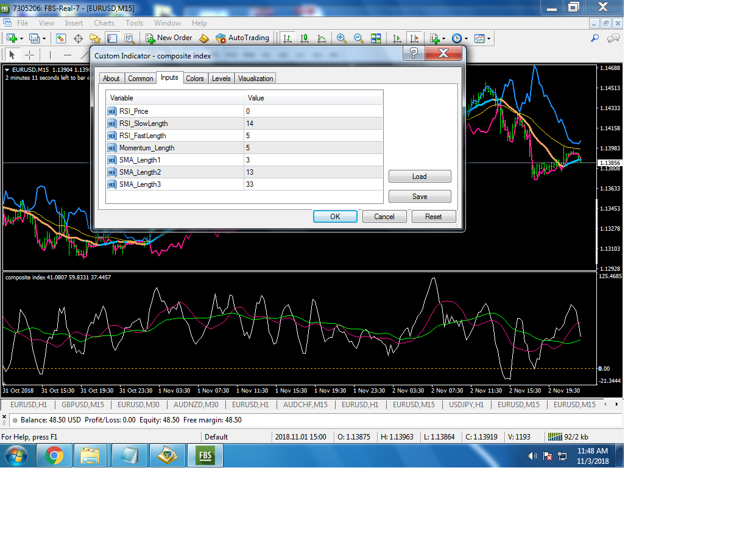Toggle the chart Auto Scroll button
Viewport: 748px width, 560px height.
(x=397, y=38)
